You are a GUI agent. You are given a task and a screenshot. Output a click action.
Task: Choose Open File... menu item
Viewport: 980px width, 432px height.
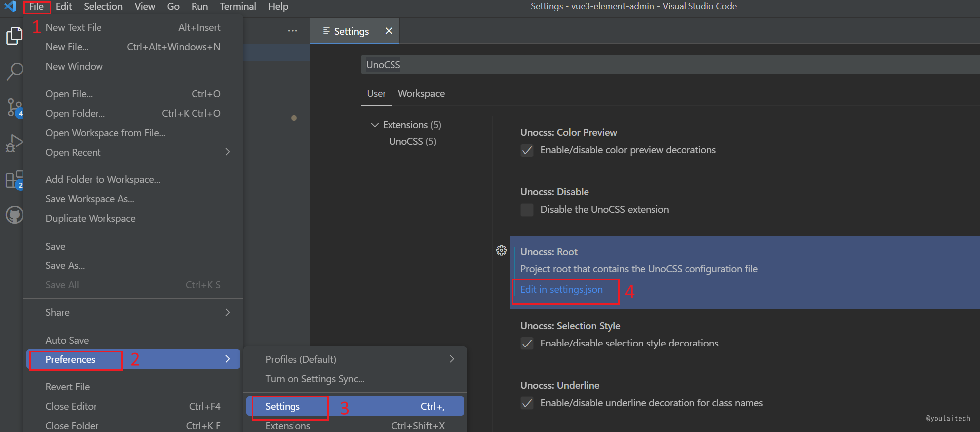tap(133, 94)
